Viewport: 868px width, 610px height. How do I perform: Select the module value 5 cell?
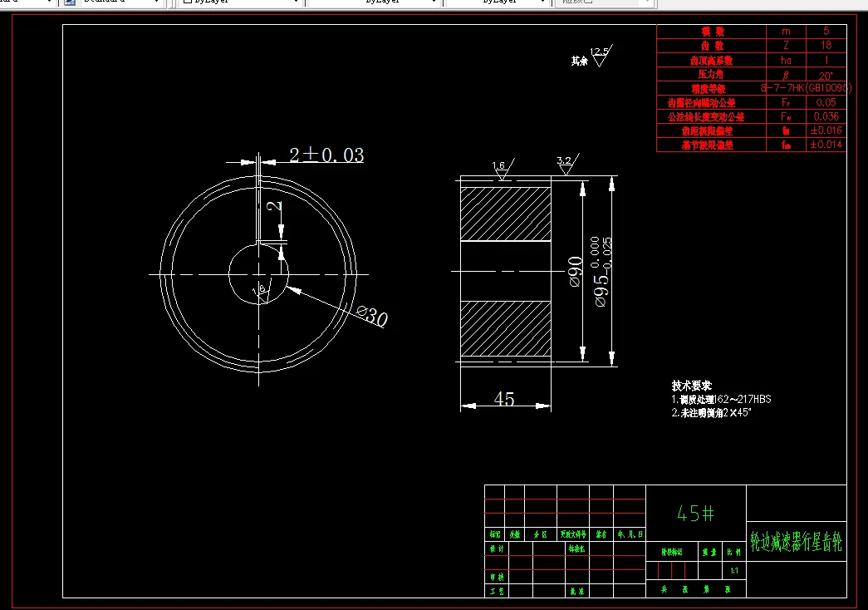pos(826,31)
